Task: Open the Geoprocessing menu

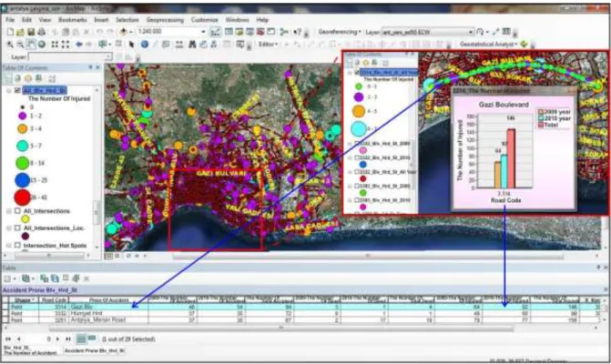Action: click(165, 19)
